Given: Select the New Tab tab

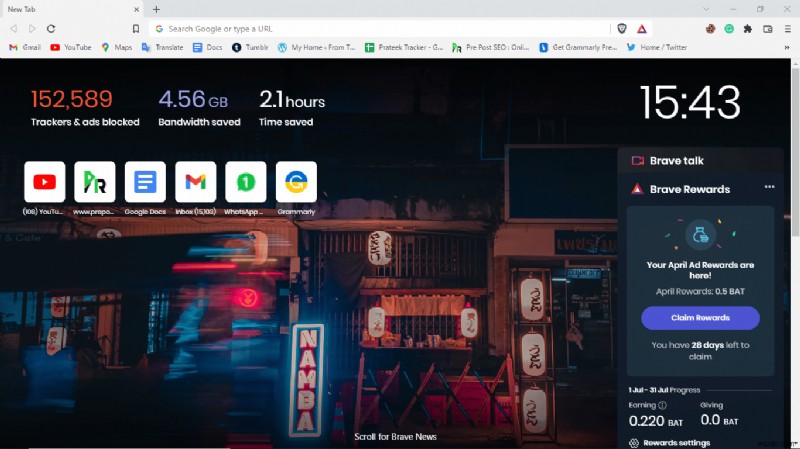Looking at the screenshot, I should pos(71,9).
